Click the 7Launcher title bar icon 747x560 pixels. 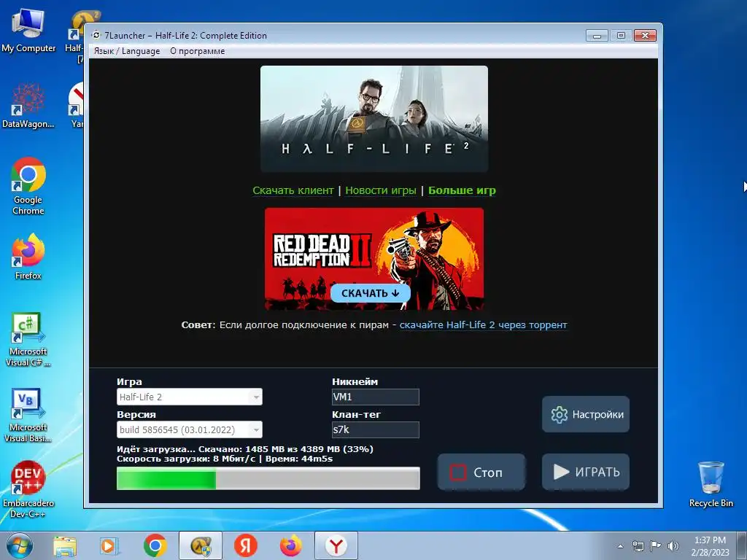click(x=96, y=35)
